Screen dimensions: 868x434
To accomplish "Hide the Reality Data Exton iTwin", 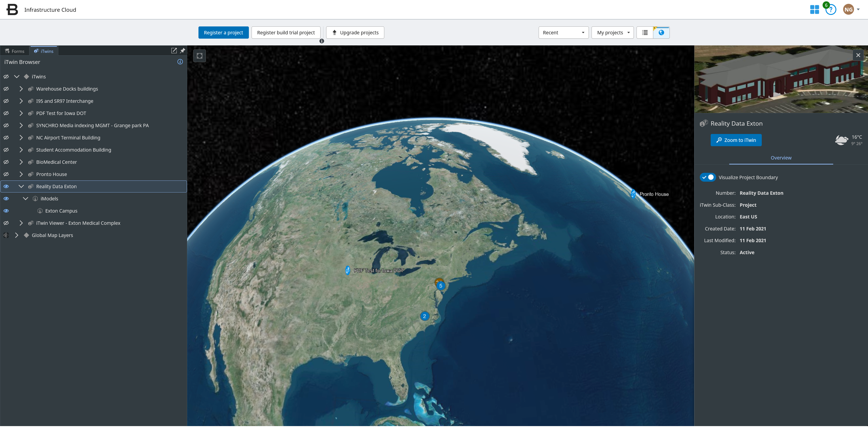I will tap(6, 186).
